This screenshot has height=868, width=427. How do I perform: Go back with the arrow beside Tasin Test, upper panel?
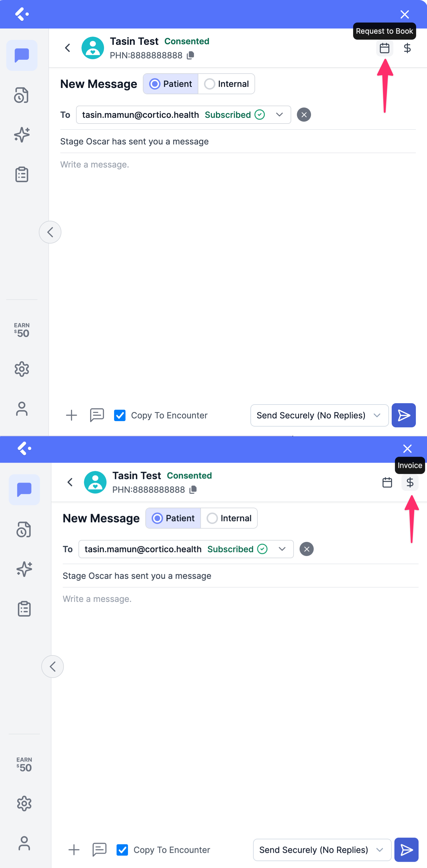(x=68, y=48)
